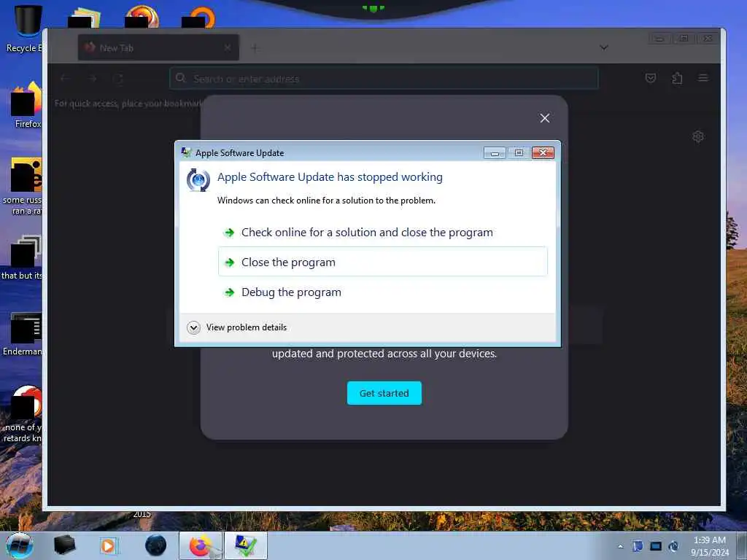Switch to Firefox taskbar button
This screenshot has width=747, height=560.
coord(201,545)
